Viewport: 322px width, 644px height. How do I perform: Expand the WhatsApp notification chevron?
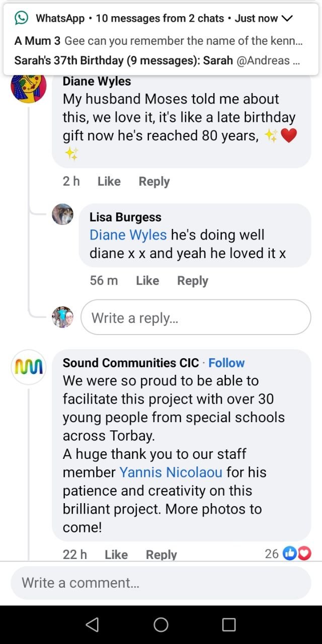[x=287, y=19]
